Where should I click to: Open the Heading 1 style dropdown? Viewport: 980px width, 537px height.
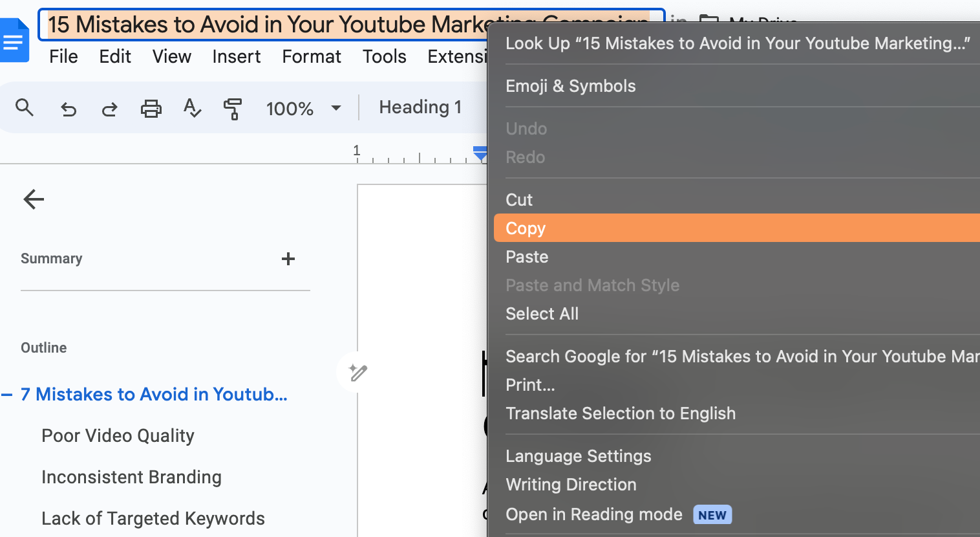coord(420,107)
